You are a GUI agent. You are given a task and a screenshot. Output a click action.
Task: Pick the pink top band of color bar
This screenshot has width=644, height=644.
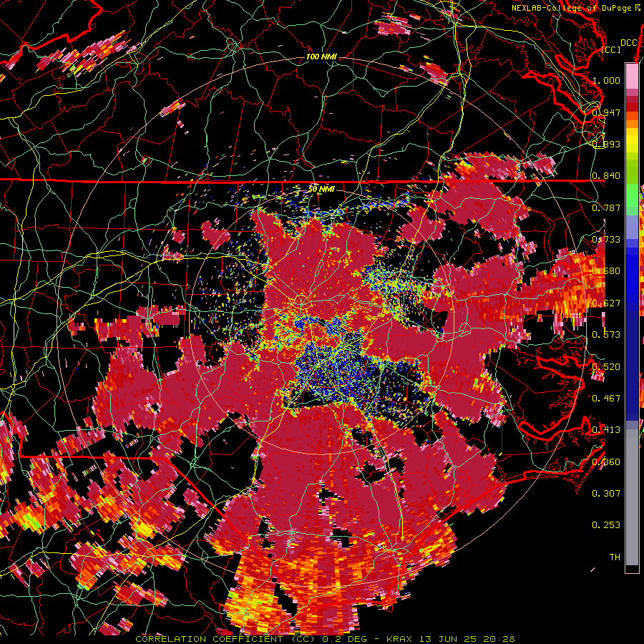(632, 77)
